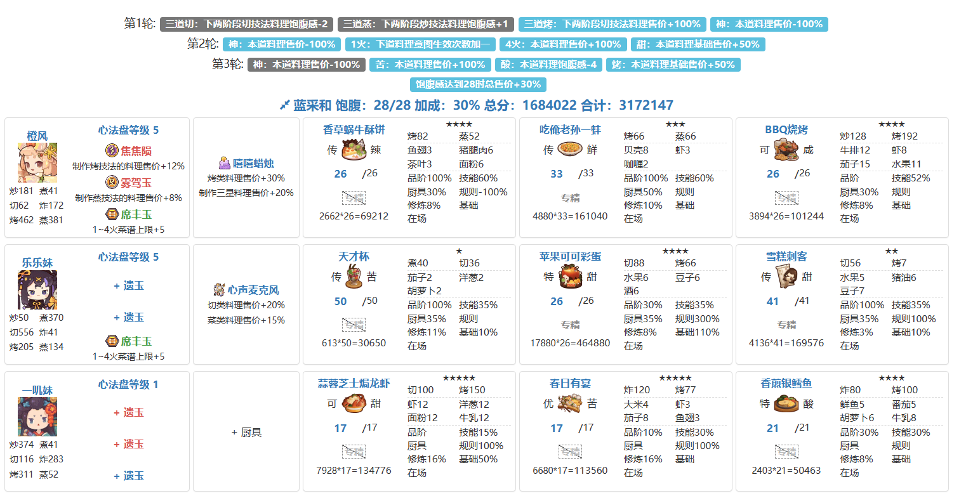This screenshot has width=980, height=496.
Task: Click the total 17880*26=464880
Action: pos(570,343)
